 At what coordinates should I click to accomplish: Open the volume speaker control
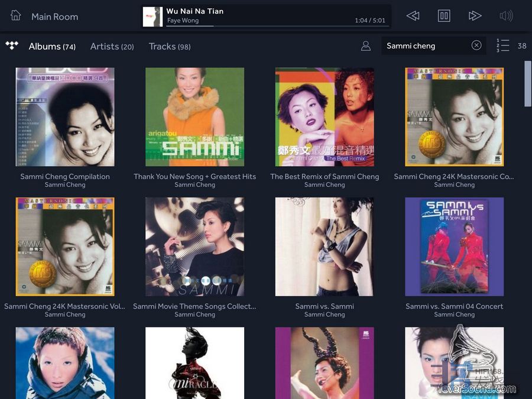[x=506, y=16]
